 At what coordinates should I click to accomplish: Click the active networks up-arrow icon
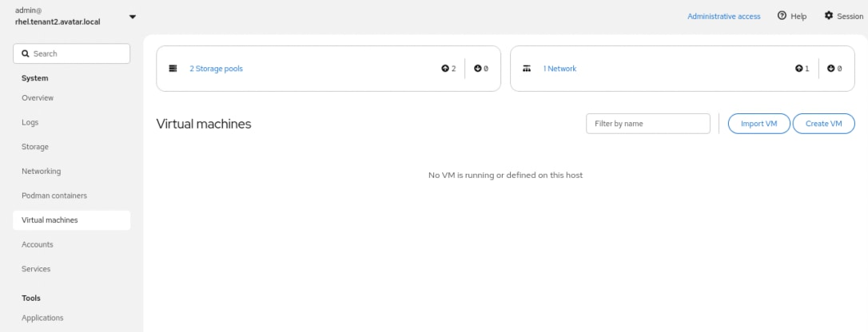coord(798,69)
